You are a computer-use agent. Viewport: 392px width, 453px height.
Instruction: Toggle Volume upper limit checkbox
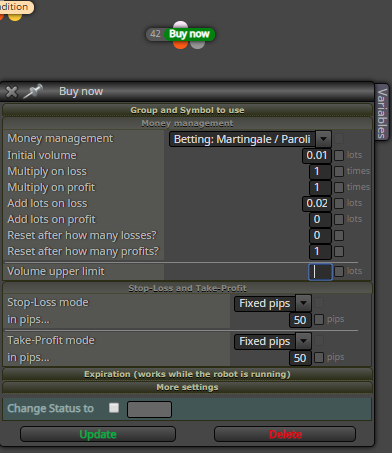coord(339,271)
